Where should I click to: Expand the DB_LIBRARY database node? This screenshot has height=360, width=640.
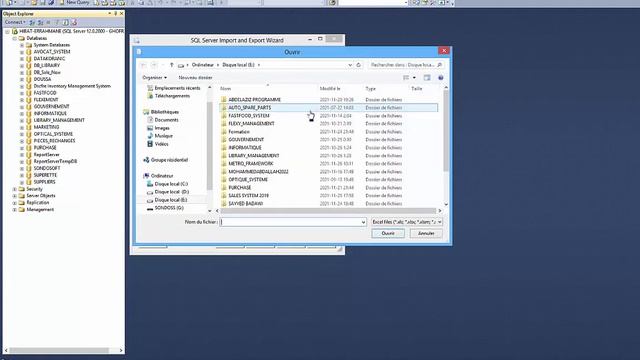(22, 65)
